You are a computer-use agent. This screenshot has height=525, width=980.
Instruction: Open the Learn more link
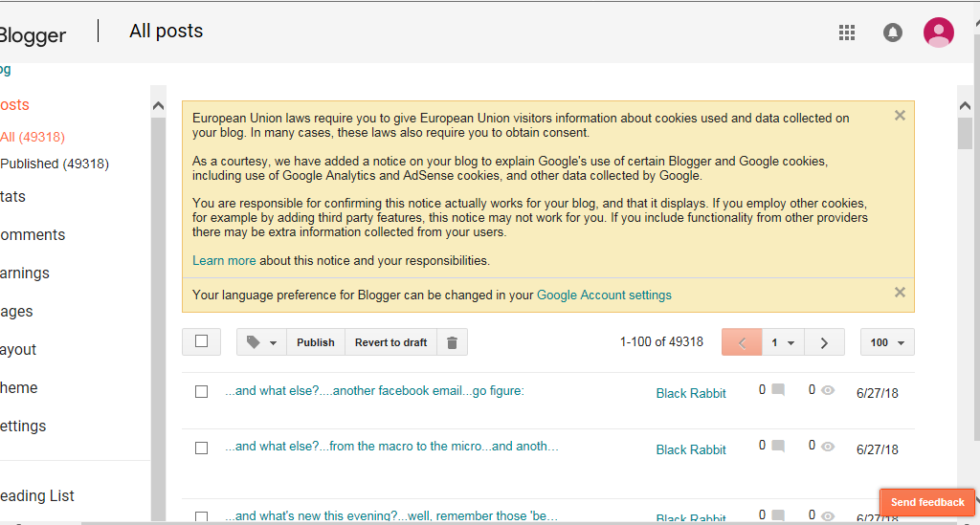224,261
